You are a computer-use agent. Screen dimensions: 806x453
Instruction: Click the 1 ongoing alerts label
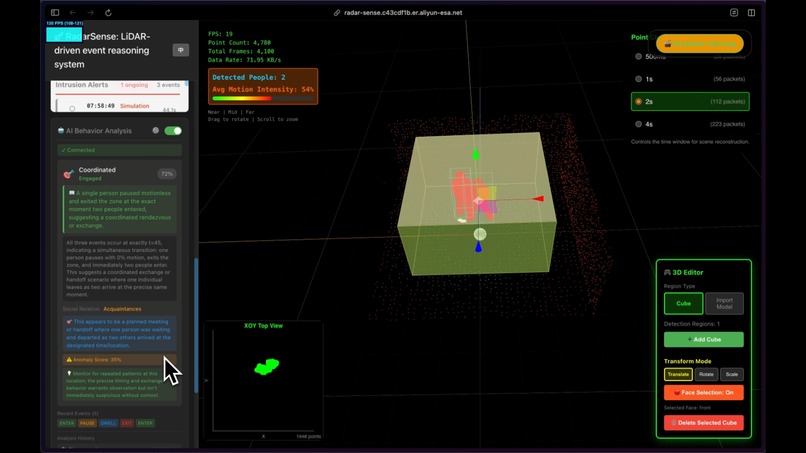click(x=134, y=85)
